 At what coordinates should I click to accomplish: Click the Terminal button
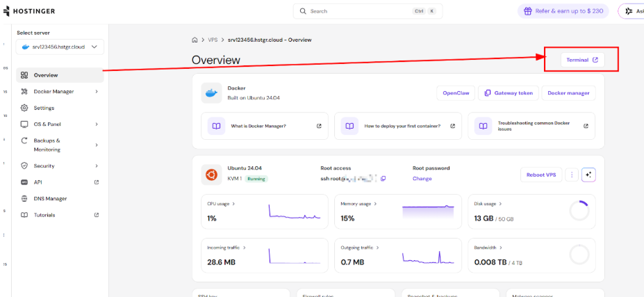tap(581, 60)
